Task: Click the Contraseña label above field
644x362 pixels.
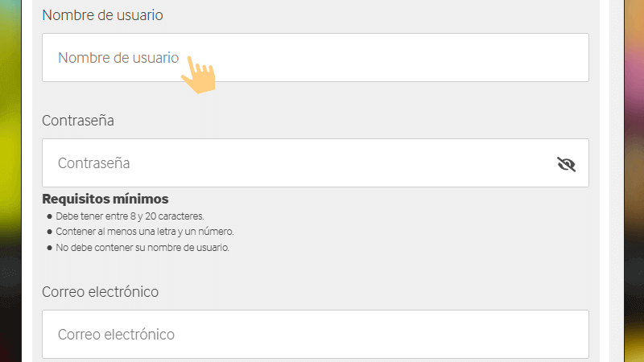Action: point(78,121)
